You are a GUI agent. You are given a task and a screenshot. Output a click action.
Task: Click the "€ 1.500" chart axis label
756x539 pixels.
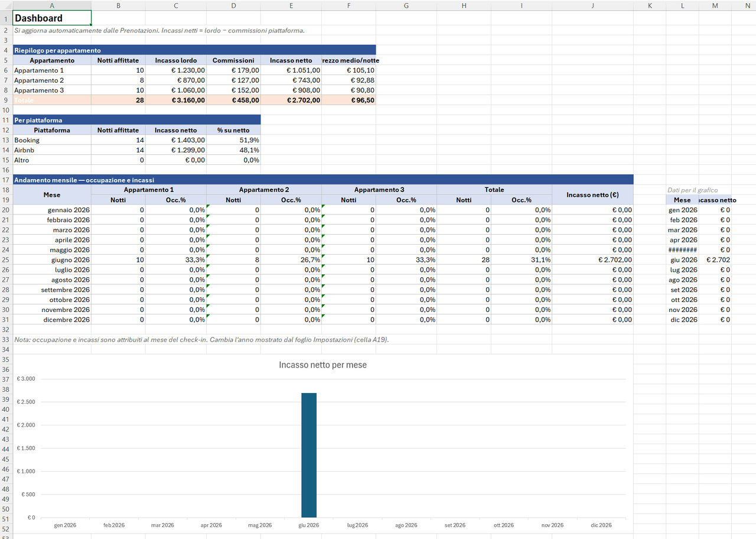[x=26, y=448]
